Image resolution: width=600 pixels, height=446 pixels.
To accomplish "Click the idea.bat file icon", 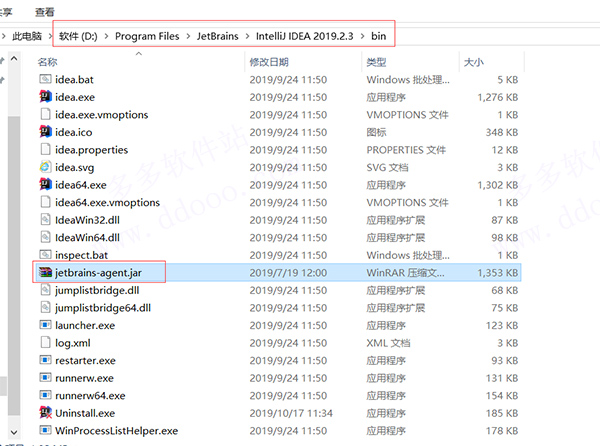I will [45, 79].
